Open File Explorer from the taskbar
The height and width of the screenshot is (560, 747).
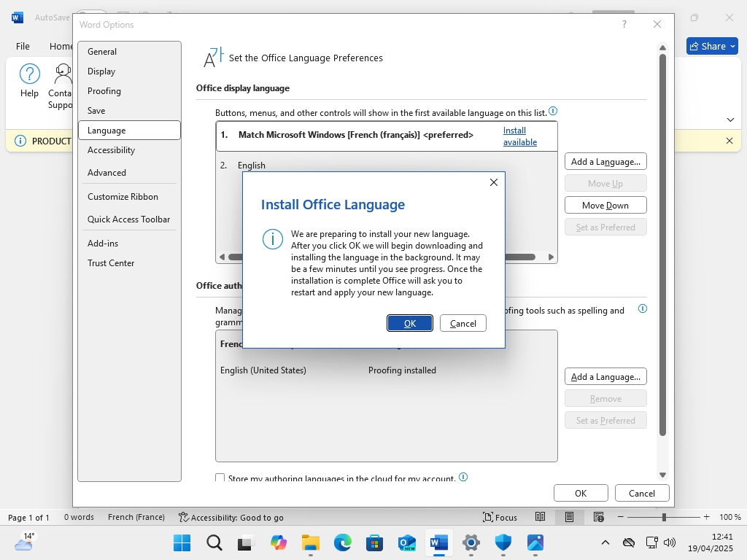(x=311, y=542)
